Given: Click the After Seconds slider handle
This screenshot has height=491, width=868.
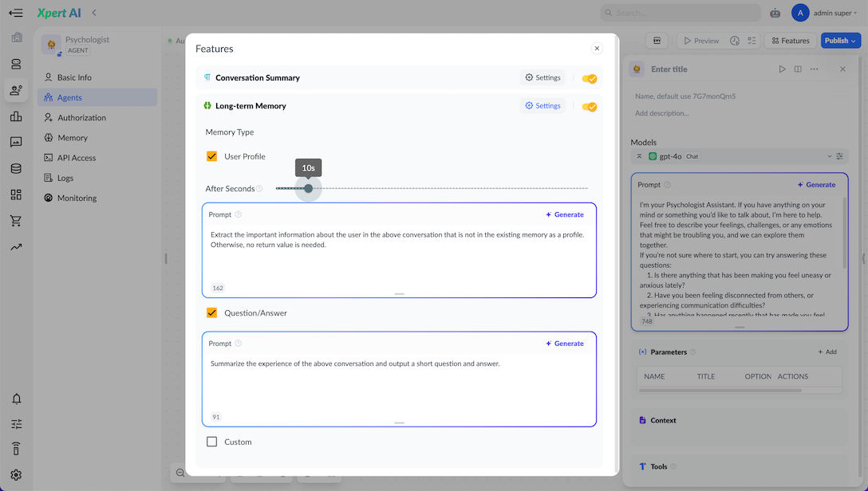Looking at the screenshot, I should tap(309, 188).
